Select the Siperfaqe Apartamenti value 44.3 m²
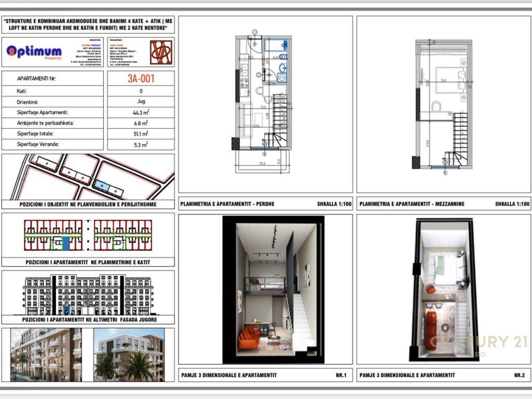Screen dimensions: 532x399 pos(141,112)
